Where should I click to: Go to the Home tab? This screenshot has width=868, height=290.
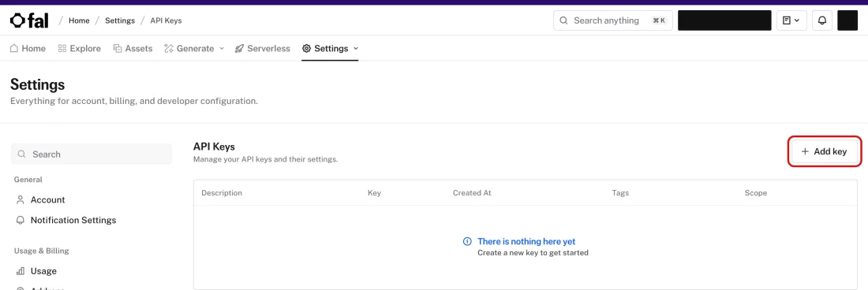tap(28, 49)
